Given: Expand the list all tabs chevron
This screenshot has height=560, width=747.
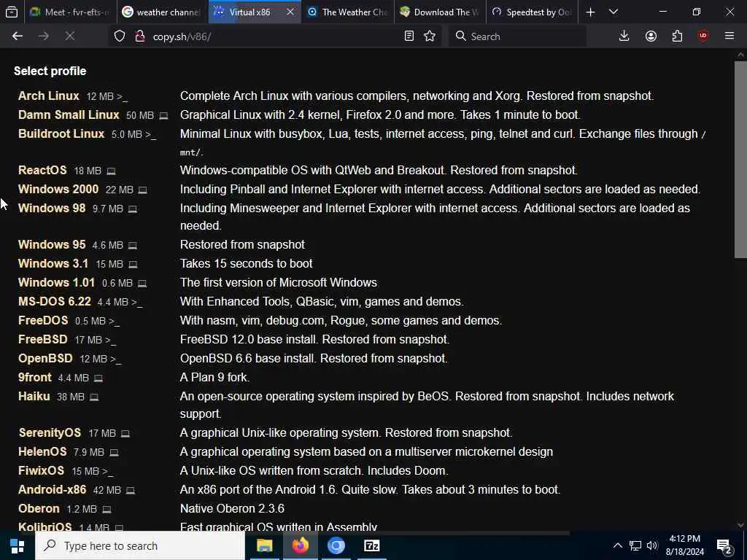Looking at the screenshot, I should [614, 12].
